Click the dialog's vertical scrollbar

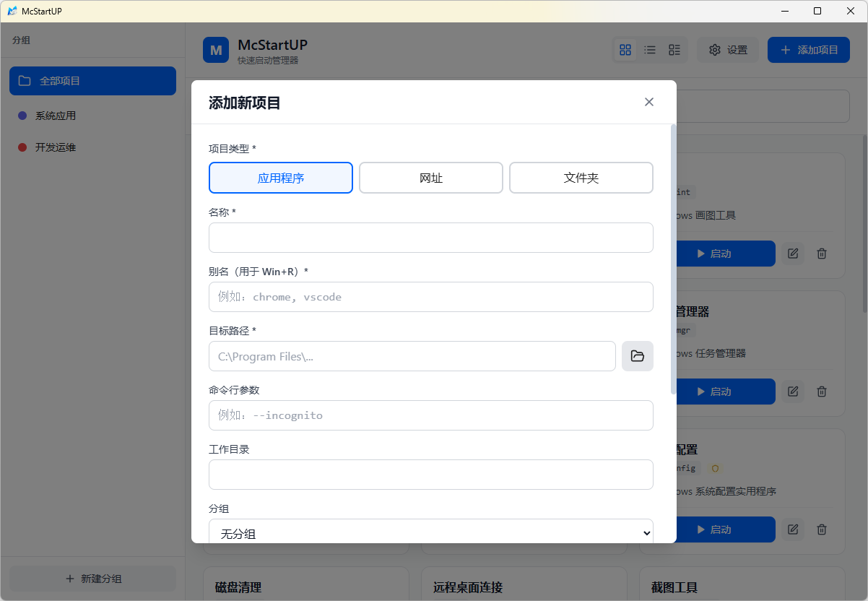[674, 260]
